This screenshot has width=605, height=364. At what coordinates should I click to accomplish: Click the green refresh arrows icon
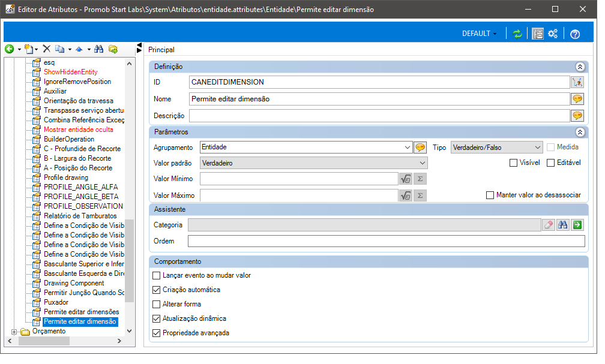pos(517,34)
